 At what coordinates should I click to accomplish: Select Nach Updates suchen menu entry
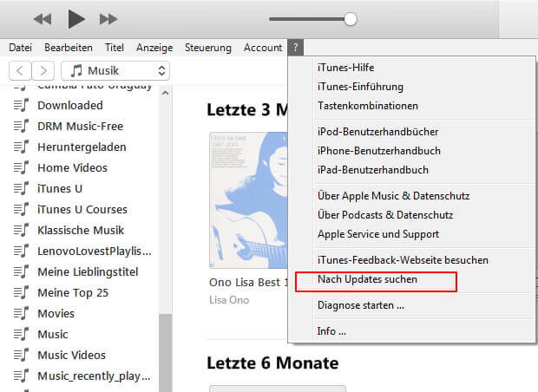pyautogui.click(x=367, y=280)
